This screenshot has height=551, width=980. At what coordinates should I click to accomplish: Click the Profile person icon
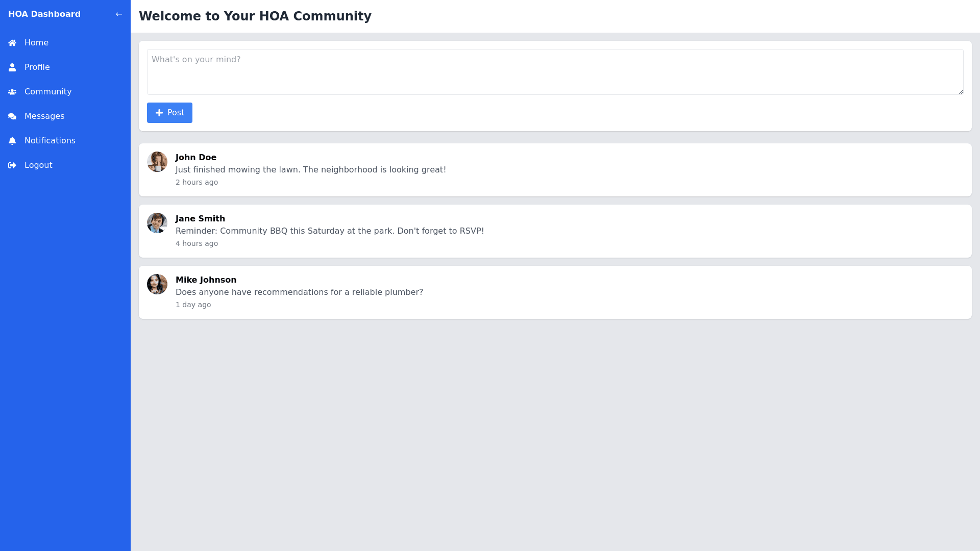12,67
